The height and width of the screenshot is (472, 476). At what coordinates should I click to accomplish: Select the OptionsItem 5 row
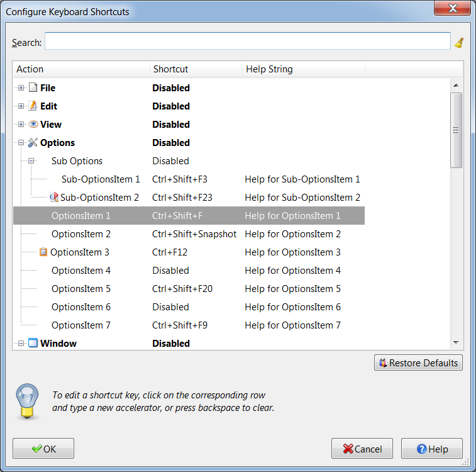189,289
